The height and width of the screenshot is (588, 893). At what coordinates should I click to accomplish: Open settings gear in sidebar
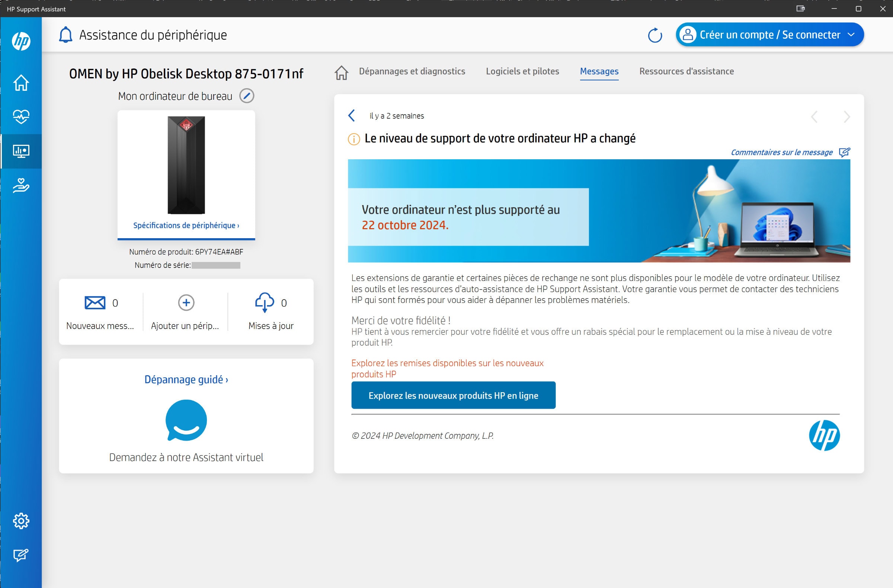click(21, 521)
